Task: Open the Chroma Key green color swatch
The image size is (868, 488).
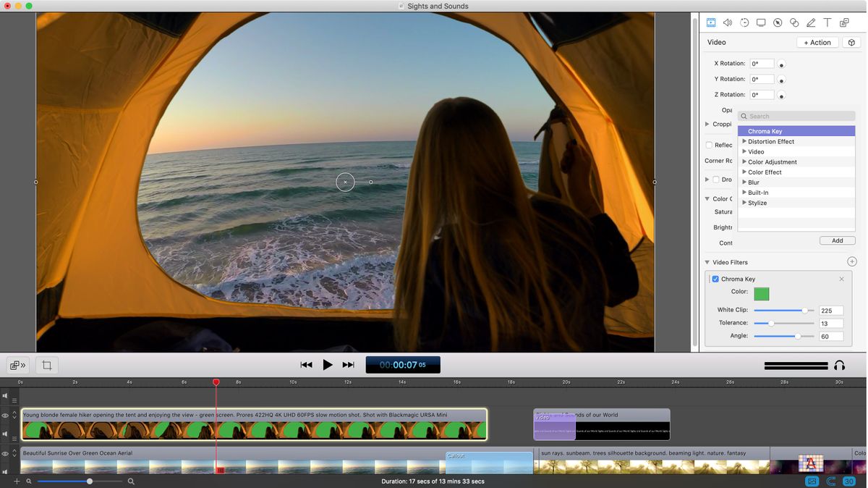Action: [x=762, y=294]
